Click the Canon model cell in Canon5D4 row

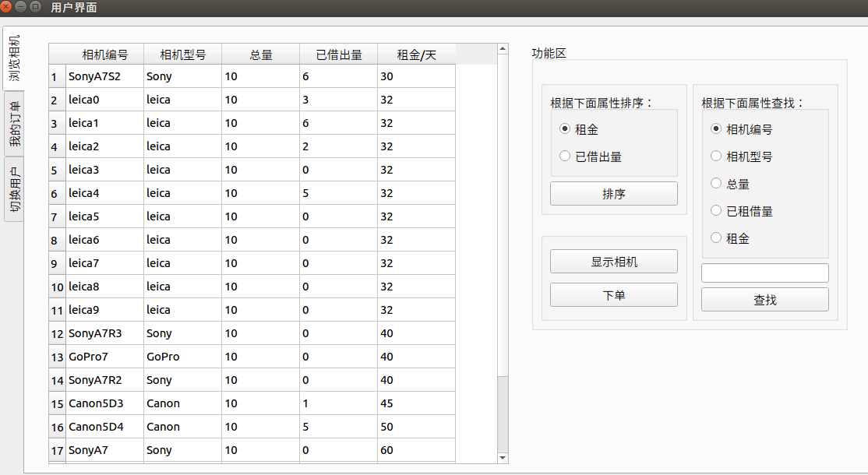click(182, 427)
